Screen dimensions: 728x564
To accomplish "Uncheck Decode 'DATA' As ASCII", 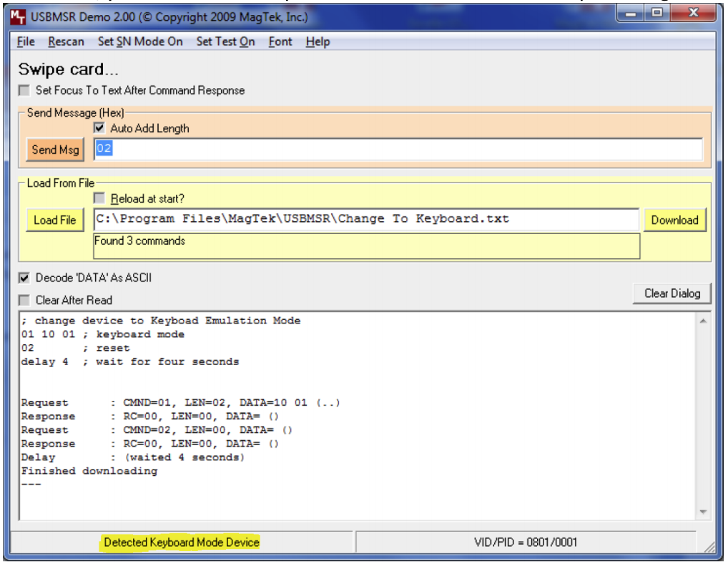I will [x=25, y=278].
